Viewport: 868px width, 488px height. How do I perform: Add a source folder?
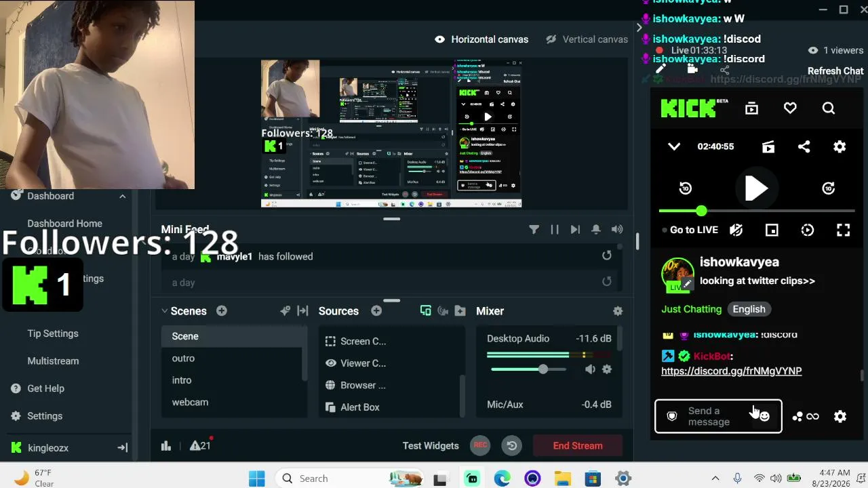[460, 311]
